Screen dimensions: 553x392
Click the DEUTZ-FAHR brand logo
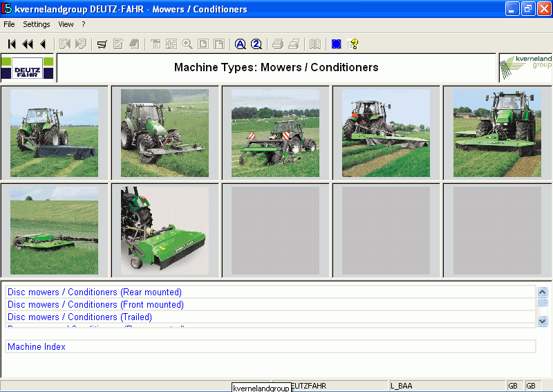(x=27, y=68)
